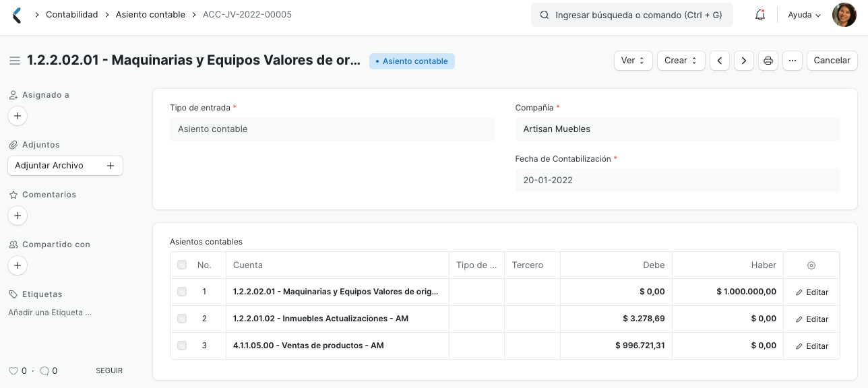Click the Cancelar button
868x388 pixels.
coord(832,61)
